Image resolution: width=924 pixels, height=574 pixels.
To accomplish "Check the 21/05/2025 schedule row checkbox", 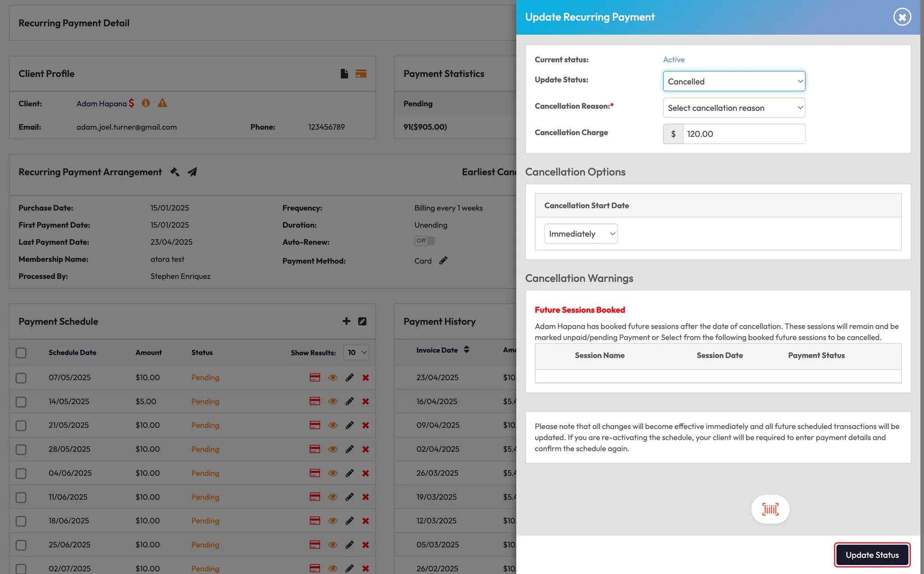I will coord(21,426).
